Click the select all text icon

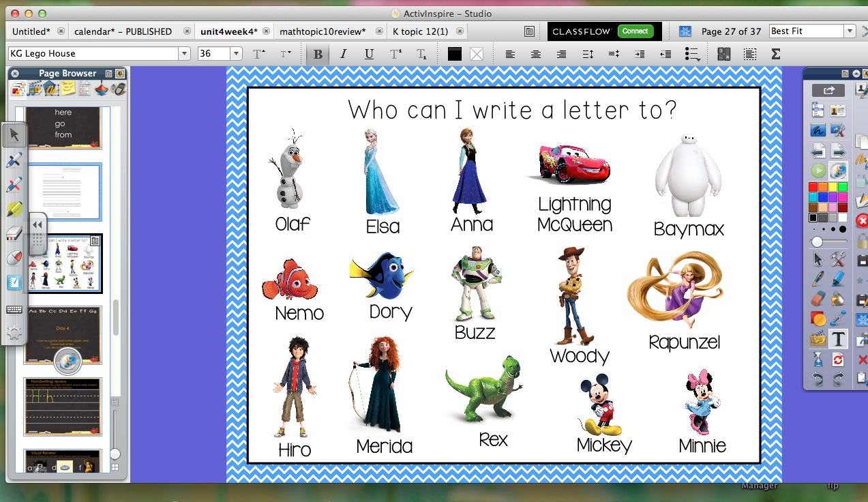coord(750,54)
